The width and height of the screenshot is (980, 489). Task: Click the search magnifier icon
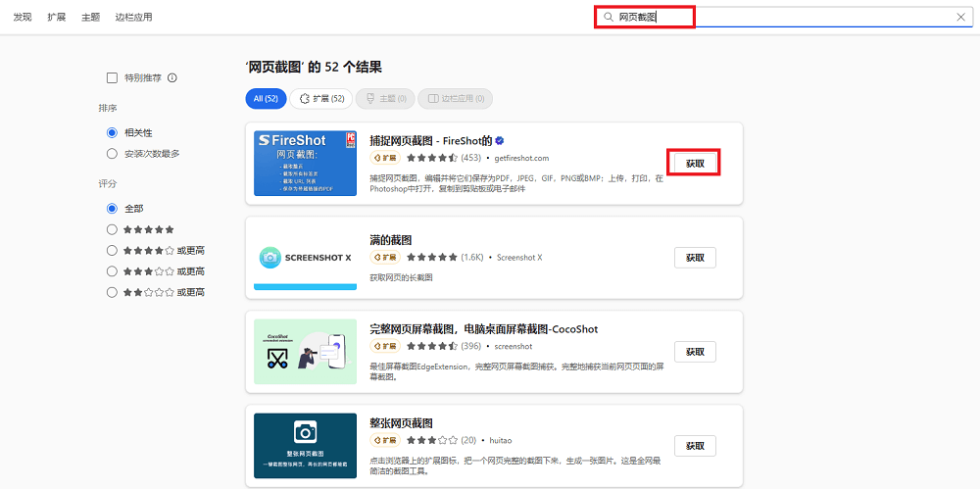(x=609, y=17)
